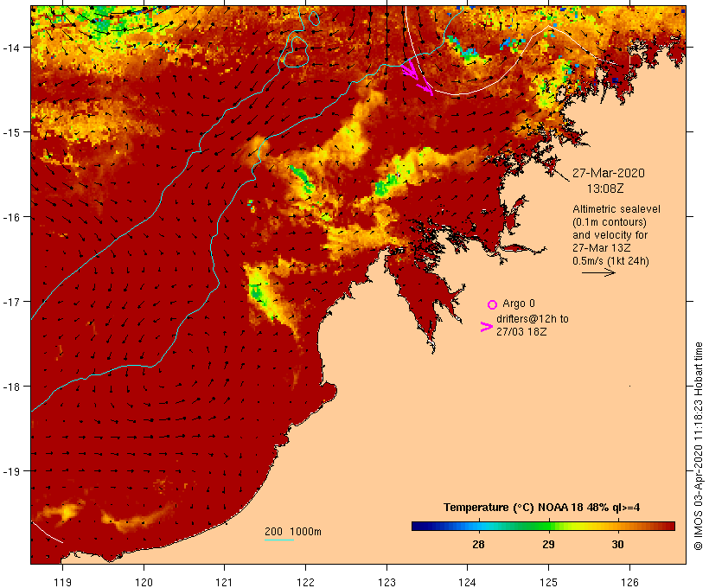Image resolution: width=709 pixels, height=588 pixels.
Task: Click the latitude axis label -15
Action: pyautogui.click(x=11, y=132)
